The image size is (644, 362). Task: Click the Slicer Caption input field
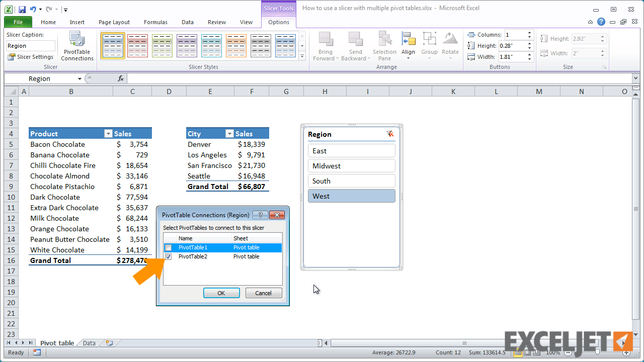[x=30, y=45]
